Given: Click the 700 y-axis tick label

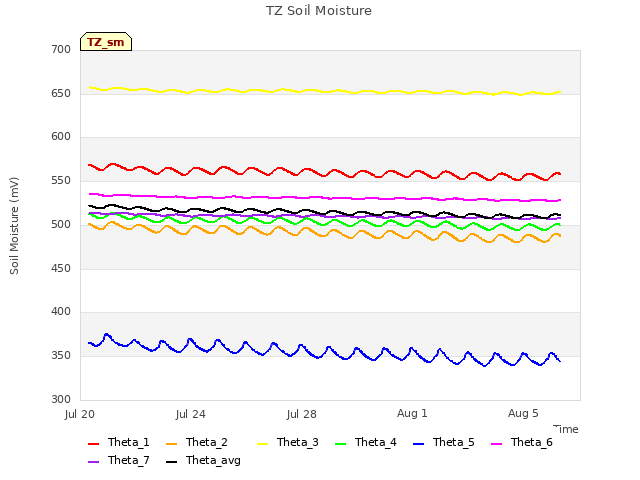Looking at the screenshot, I should point(61,49).
